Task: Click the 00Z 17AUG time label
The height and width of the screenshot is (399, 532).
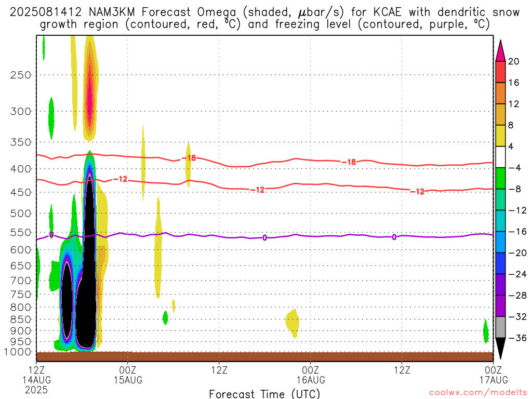Action: click(494, 375)
